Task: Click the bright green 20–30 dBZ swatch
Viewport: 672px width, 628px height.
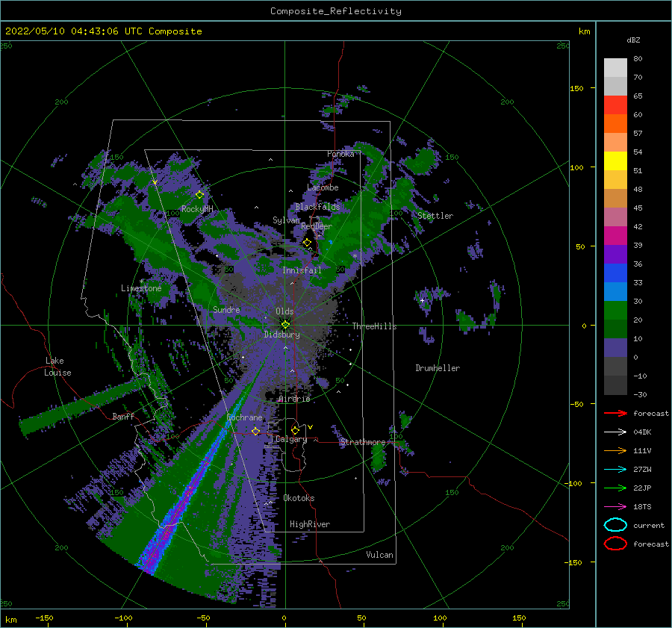Action: pyautogui.click(x=615, y=310)
